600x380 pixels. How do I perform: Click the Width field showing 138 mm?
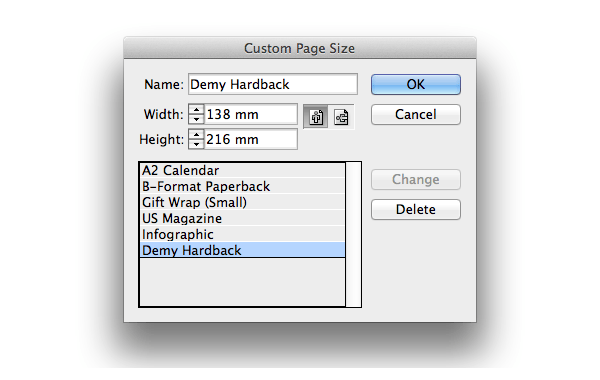coord(251,114)
